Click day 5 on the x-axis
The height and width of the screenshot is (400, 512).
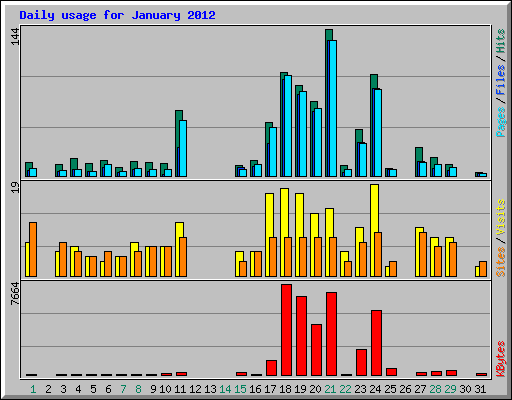pos(93,389)
